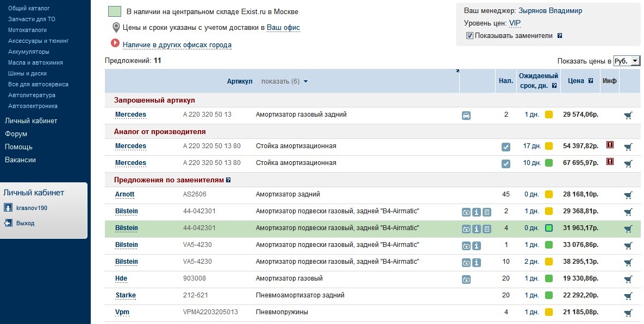Open 'Общий каталог' in sidebar

point(29,8)
